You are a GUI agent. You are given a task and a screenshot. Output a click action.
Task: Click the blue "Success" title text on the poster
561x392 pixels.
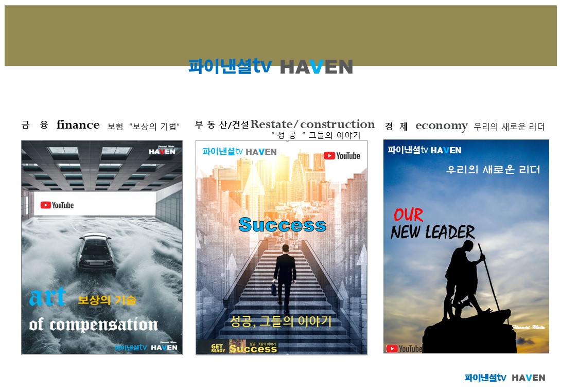[282, 225]
